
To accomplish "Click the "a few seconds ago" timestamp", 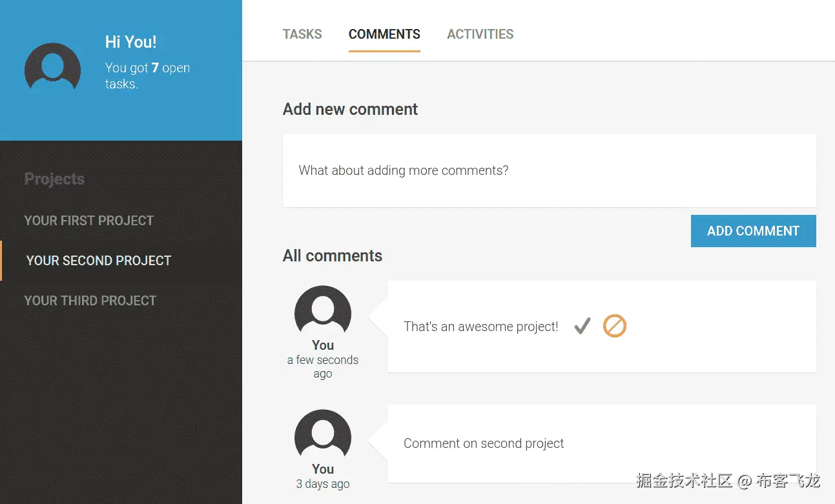I will click(x=323, y=367).
